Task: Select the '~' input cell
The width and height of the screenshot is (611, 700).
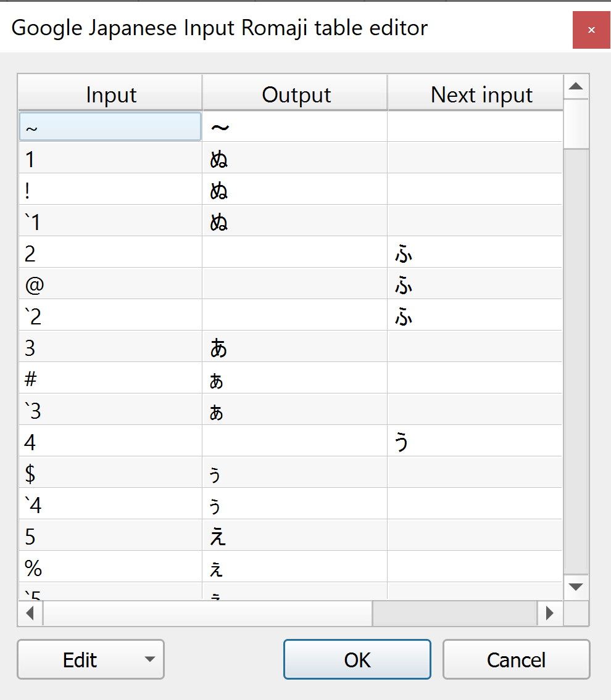Action: (x=110, y=127)
